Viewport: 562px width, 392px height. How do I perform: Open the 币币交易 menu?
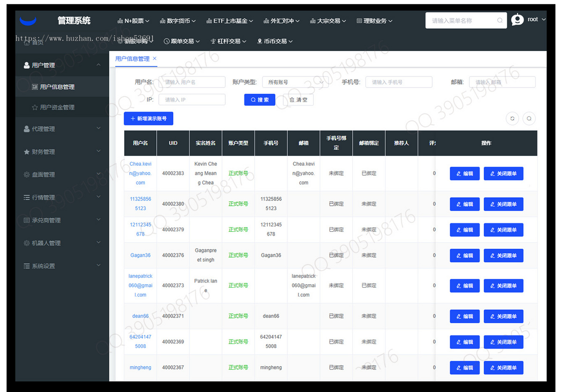pyautogui.click(x=275, y=41)
